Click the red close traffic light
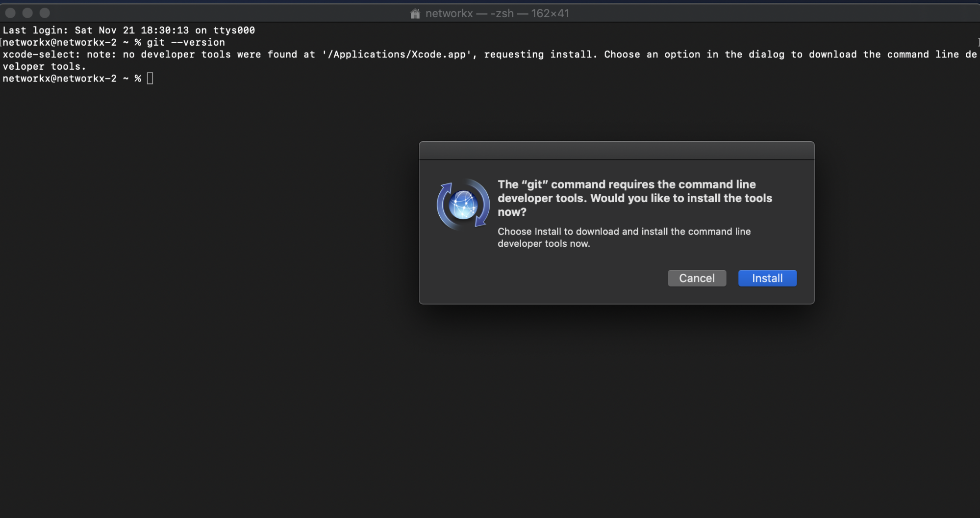The image size is (980, 518). click(x=9, y=13)
